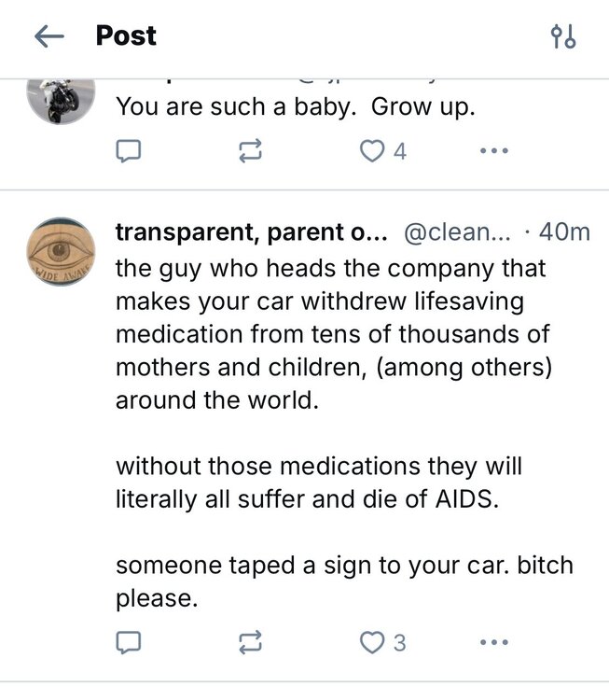
Task: Like the "Grow up" post heart
Action: (372, 150)
